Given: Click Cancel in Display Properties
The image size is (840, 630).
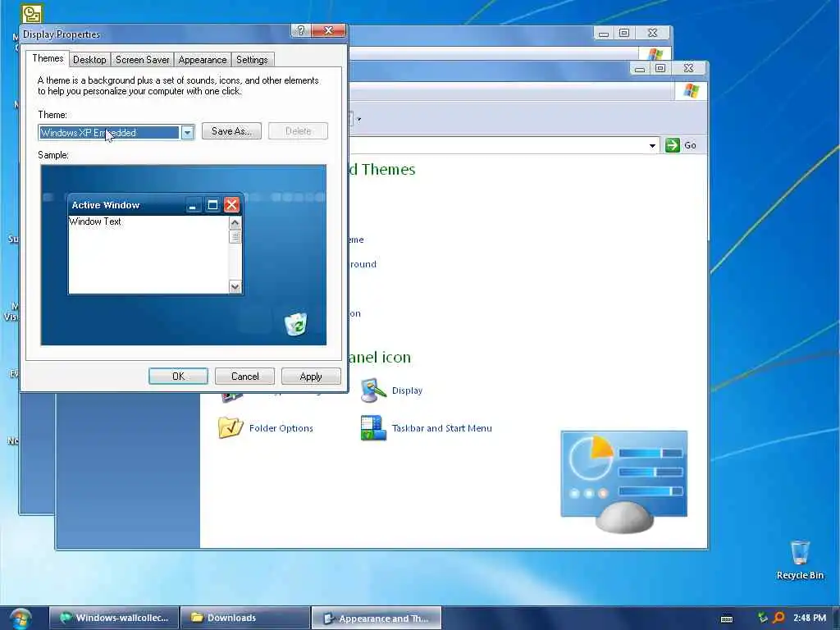Looking at the screenshot, I should pyautogui.click(x=244, y=376).
